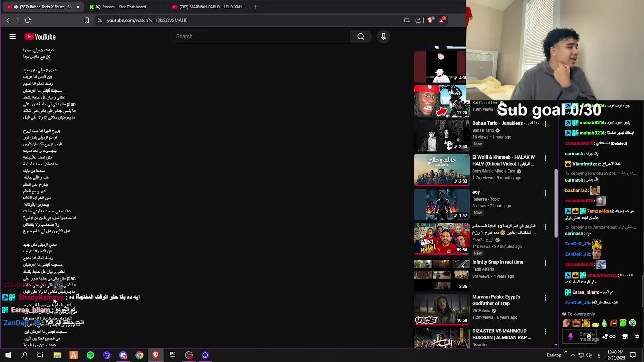The height and width of the screenshot is (362, 644).
Task: Open the 12:40 PM clock and date
Action: tap(615, 355)
